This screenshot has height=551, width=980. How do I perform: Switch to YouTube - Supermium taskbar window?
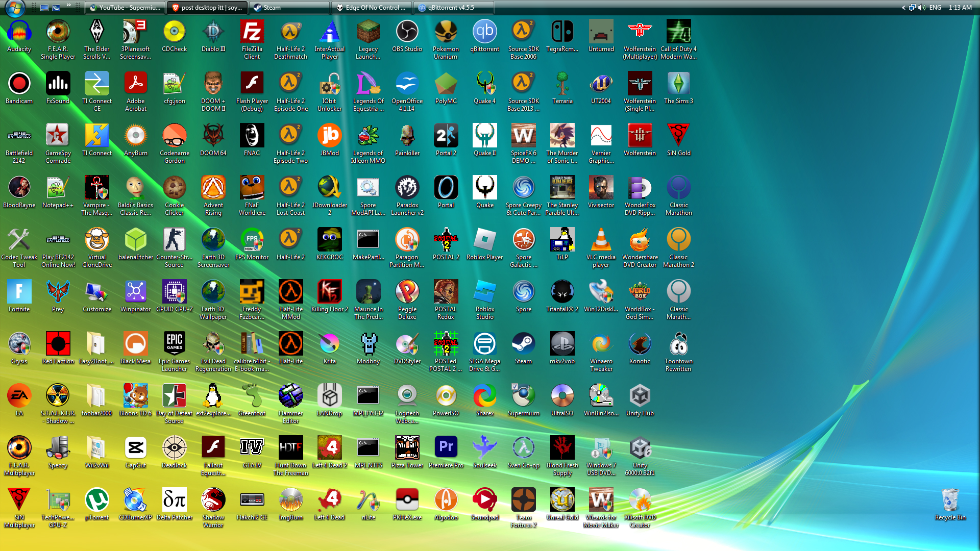(126, 8)
